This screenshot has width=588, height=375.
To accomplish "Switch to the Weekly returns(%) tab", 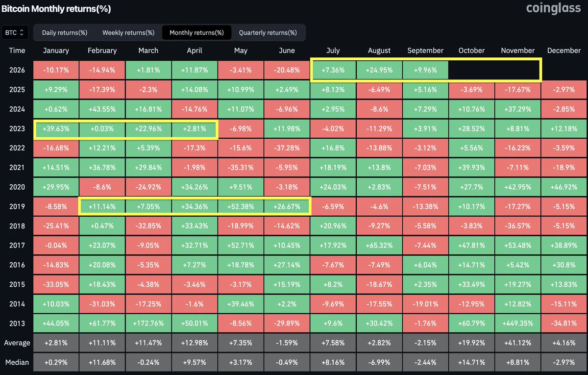I will coord(127,33).
